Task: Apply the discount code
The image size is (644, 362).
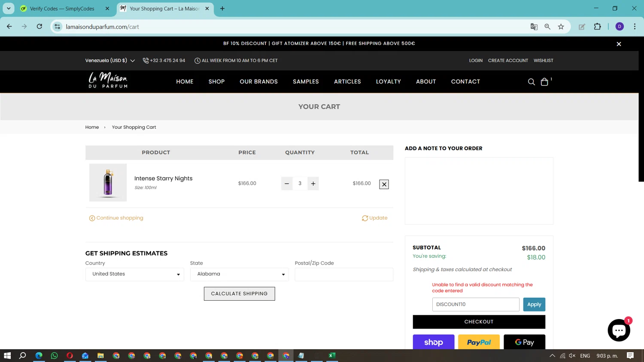Action: pyautogui.click(x=534, y=305)
